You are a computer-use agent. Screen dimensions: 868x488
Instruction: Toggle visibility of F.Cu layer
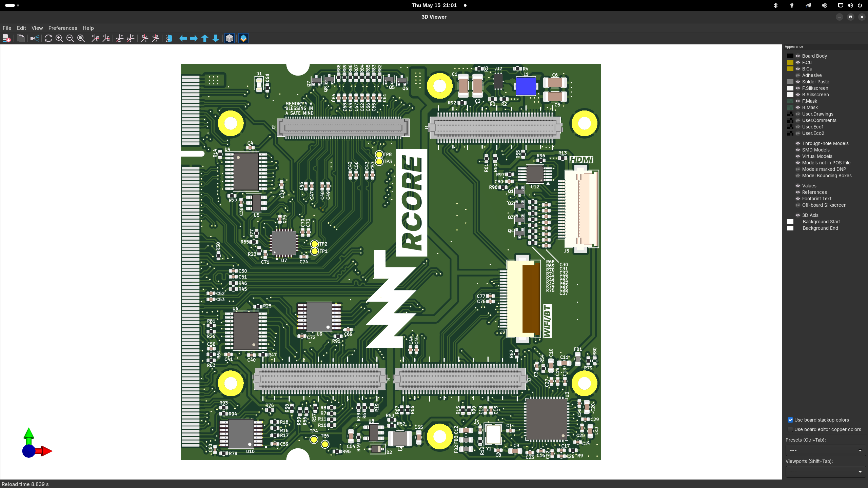[798, 62]
